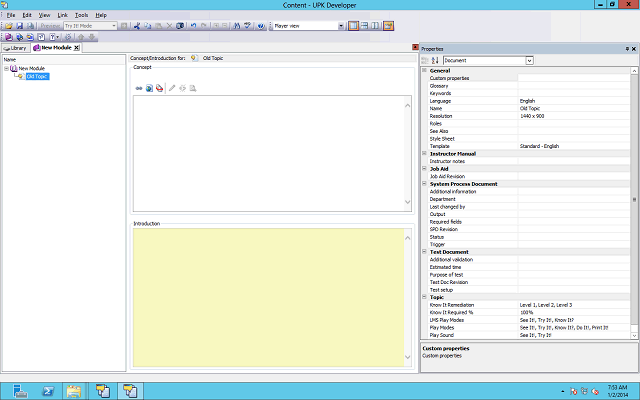Toggle the highlighted rightmost view button in toolbar
This screenshot has width=640, height=400.
pyautogui.click(x=388, y=25)
